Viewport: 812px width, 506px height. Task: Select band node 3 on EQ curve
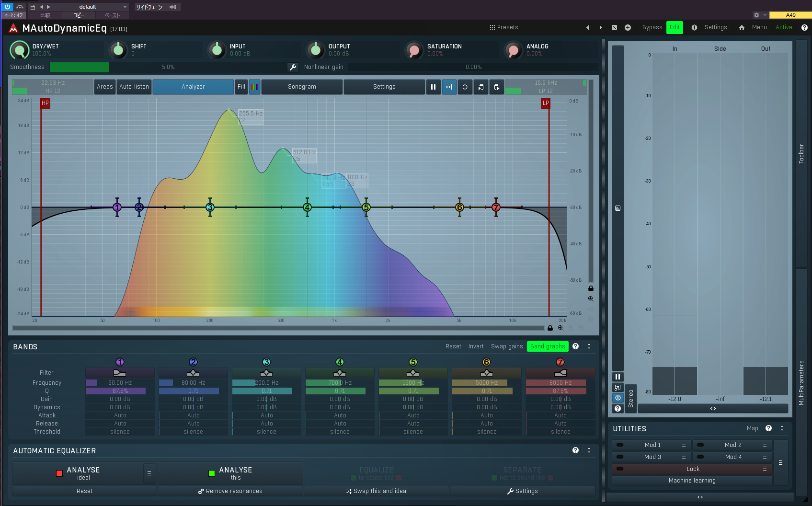210,207
